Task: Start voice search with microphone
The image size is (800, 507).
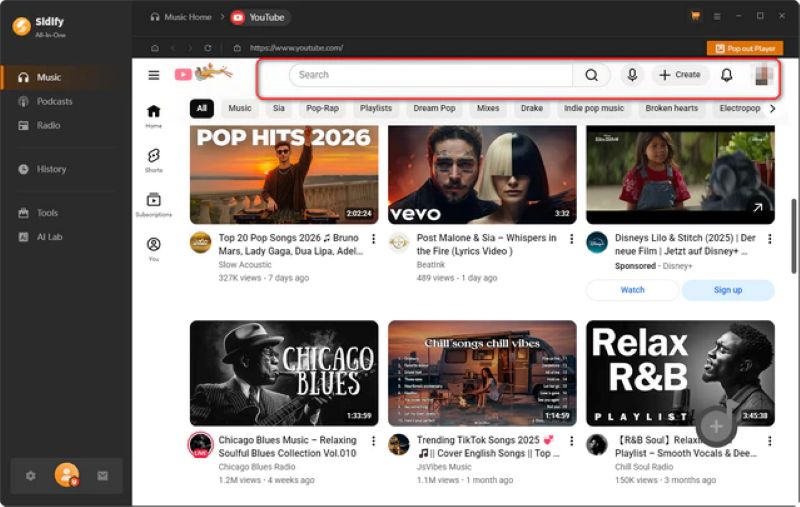Action: (632, 75)
